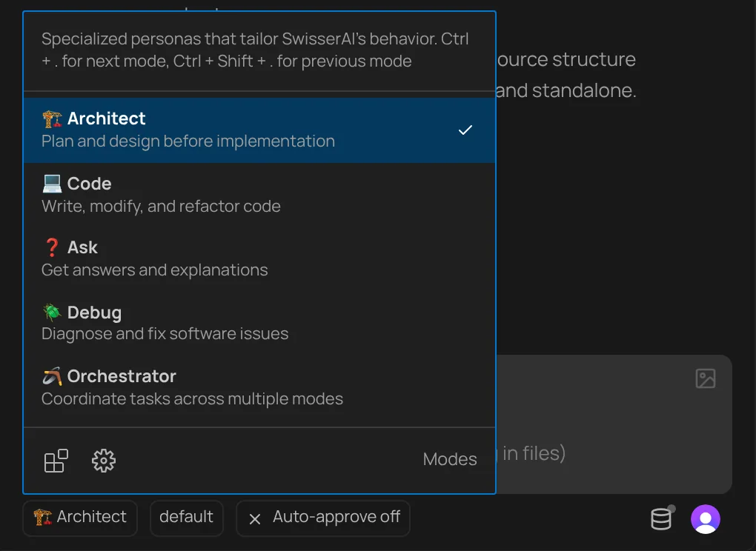This screenshot has width=756, height=551.
Task: Click 'Coordinate tasks across multiple modes' description
Action: tap(193, 398)
